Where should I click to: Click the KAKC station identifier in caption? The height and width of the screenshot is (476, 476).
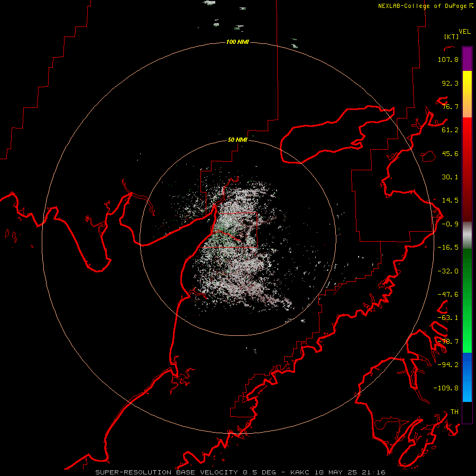(x=300, y=472)
